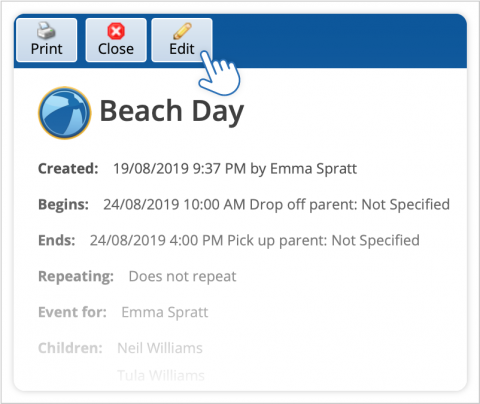Click the 'Event for:' label
This screenshot has width=480, height=404.
pos(72,312)
